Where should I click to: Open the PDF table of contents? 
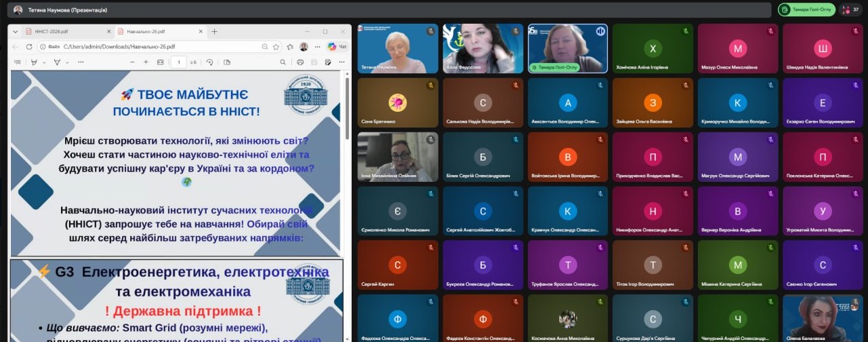coord(18,62)
